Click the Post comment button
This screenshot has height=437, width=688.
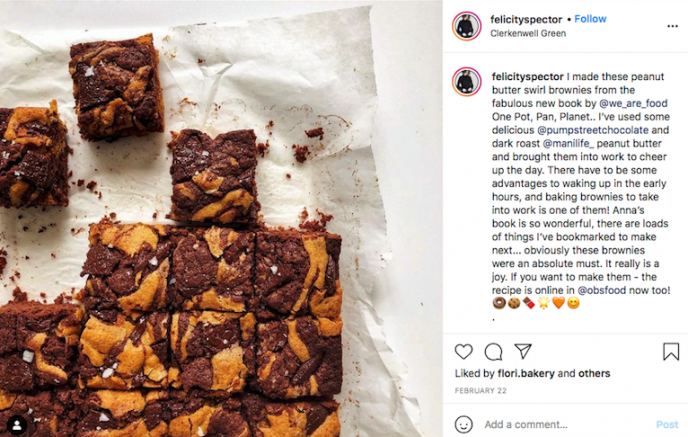667,424
